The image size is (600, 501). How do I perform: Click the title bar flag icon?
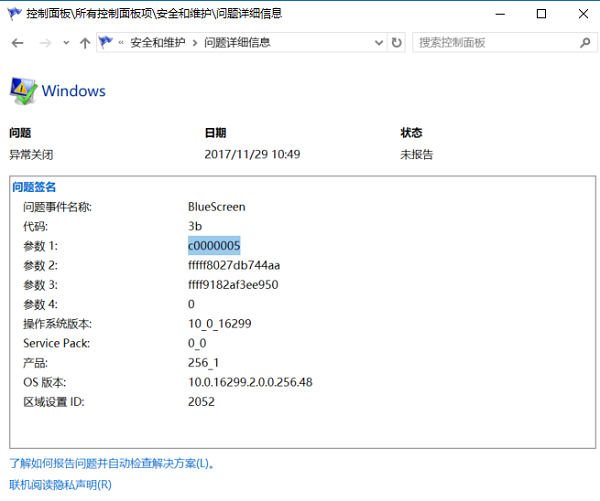pos(14,13)
